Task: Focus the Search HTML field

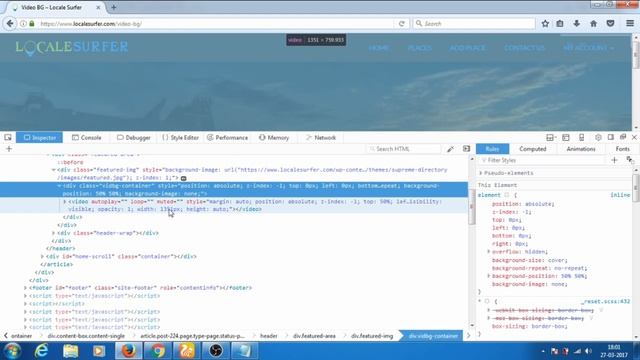Action: tap(404, 149)
